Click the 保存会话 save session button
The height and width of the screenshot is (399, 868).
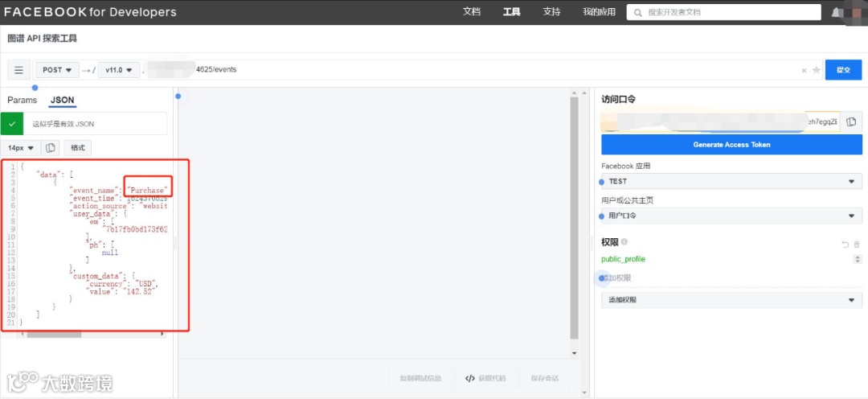(x=544, y=379)
